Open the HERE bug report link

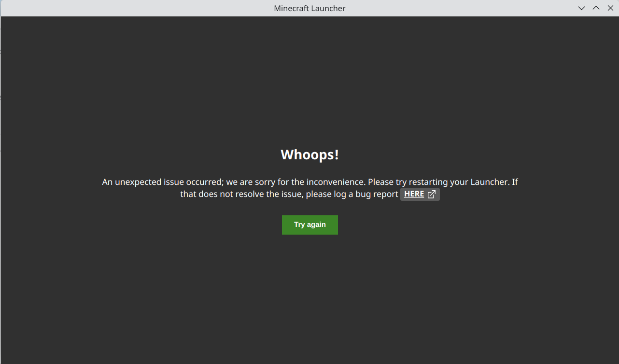(x=420, y=194)
